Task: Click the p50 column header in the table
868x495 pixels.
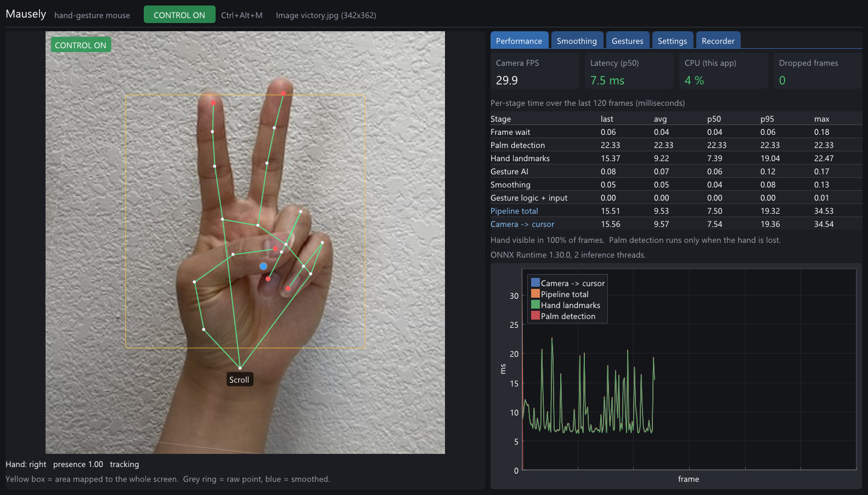Action: coord(714,119)
